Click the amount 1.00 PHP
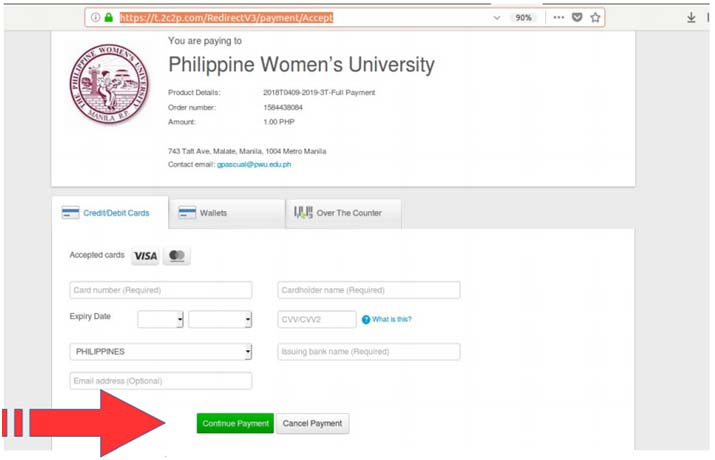 point(279,122)
